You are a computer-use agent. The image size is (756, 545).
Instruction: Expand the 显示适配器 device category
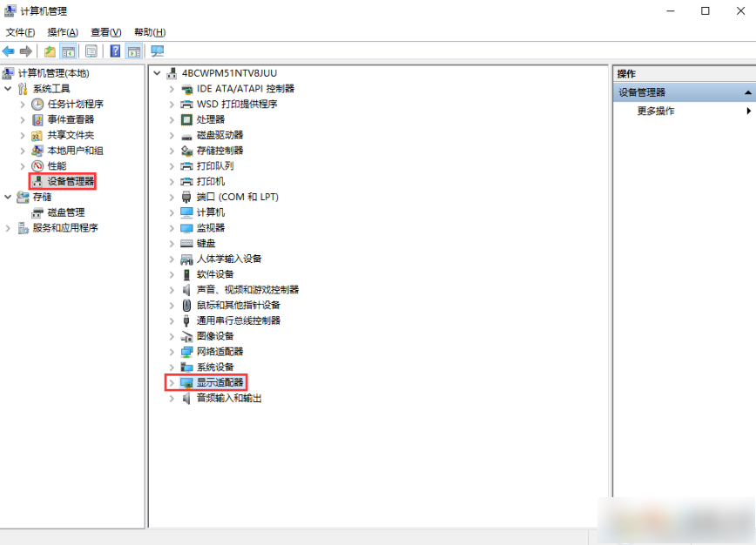(x=172, y=382)
